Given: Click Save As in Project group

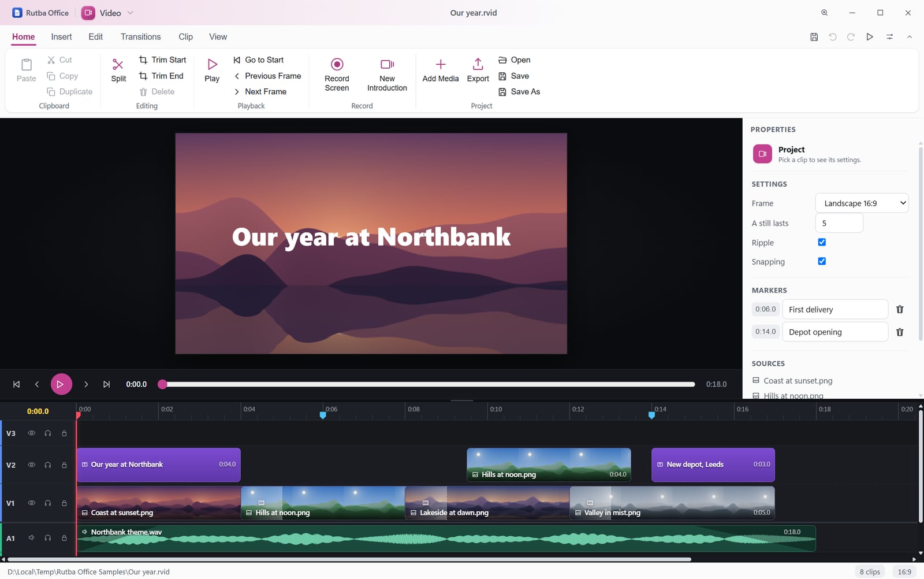Looking at the screenshot, I should (519, 91).
